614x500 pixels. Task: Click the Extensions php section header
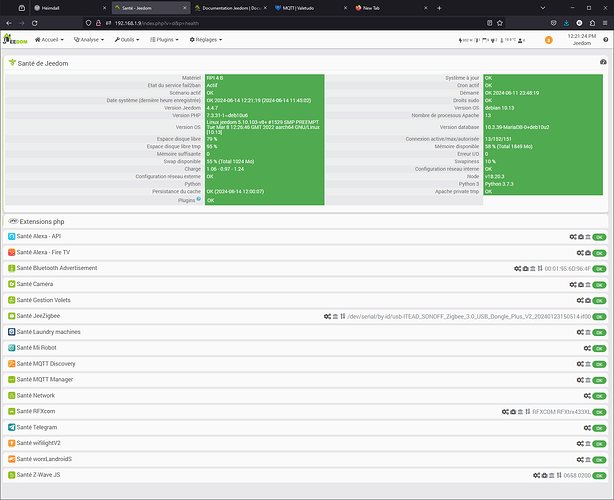(x=42, y=222)
